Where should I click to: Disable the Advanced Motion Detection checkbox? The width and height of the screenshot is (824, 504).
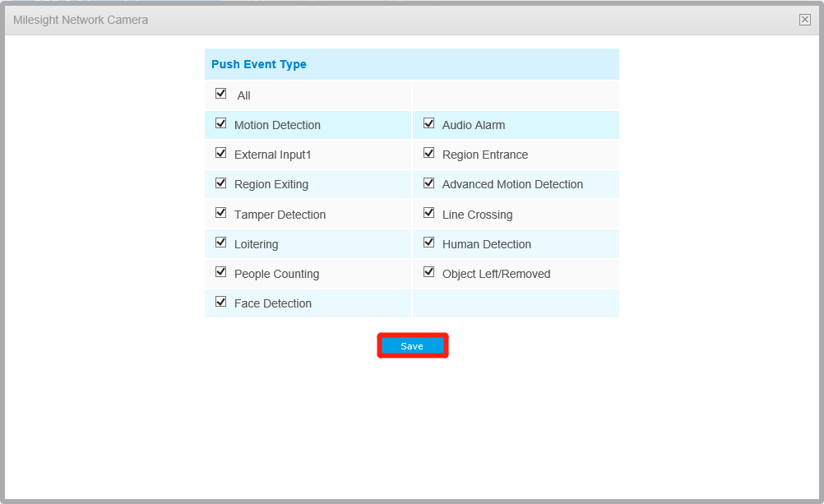point(428,183)
